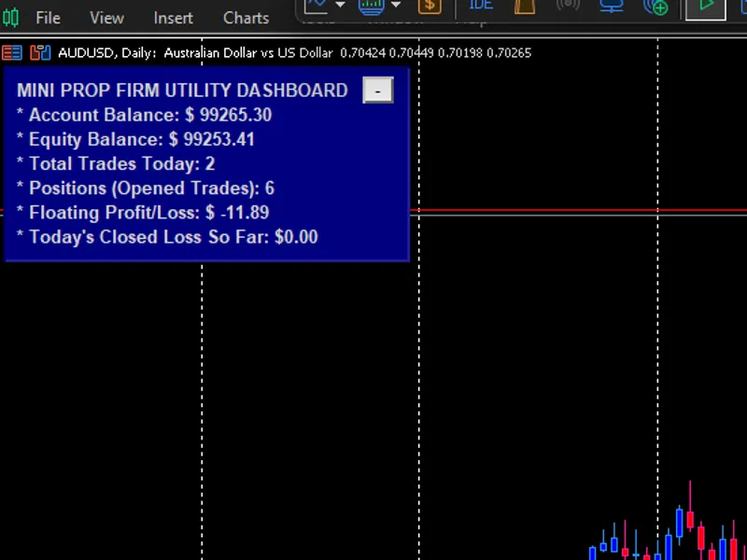Image resolution: width=747 pixels, height=560 pixels.
Task: Click the Floating Profit/Loss $ -11.89 line
Action: click(143, 213)
